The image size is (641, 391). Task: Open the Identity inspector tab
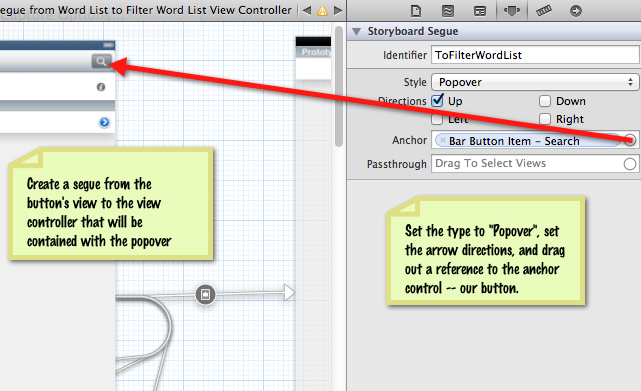(480, 11)
